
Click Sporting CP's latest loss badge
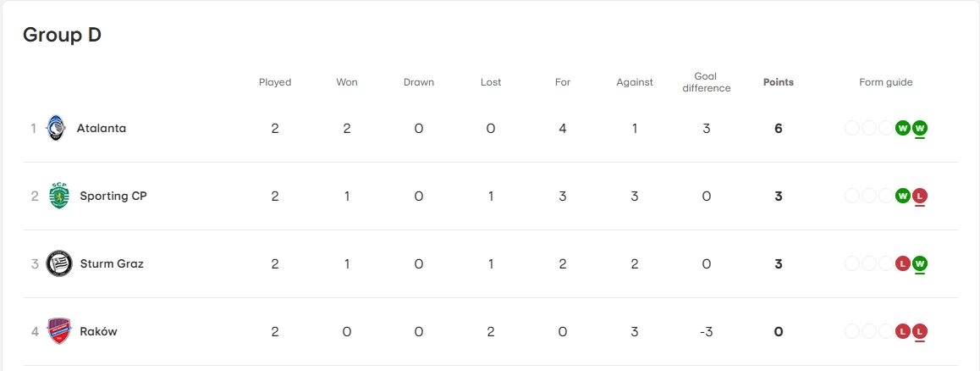click(x=920, y=196)
